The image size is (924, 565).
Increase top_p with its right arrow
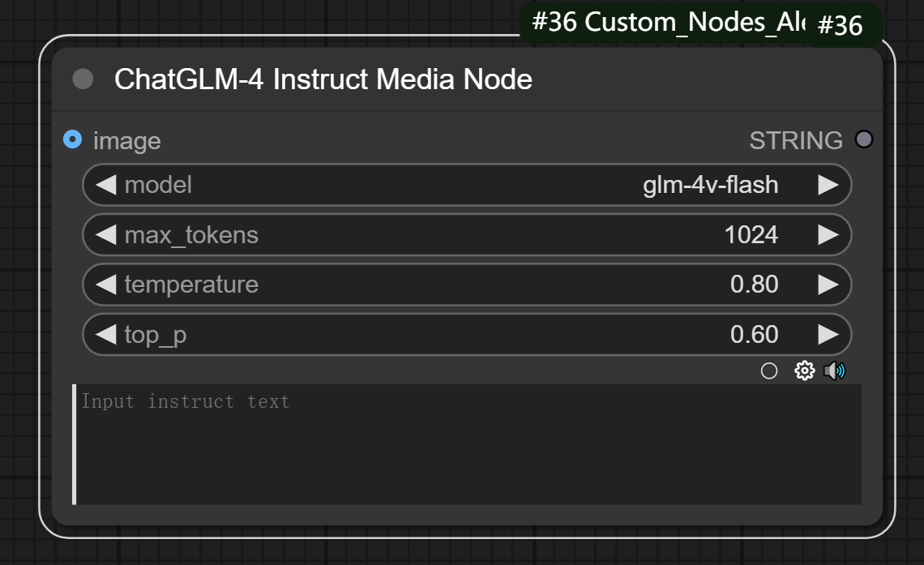[828, 335]
